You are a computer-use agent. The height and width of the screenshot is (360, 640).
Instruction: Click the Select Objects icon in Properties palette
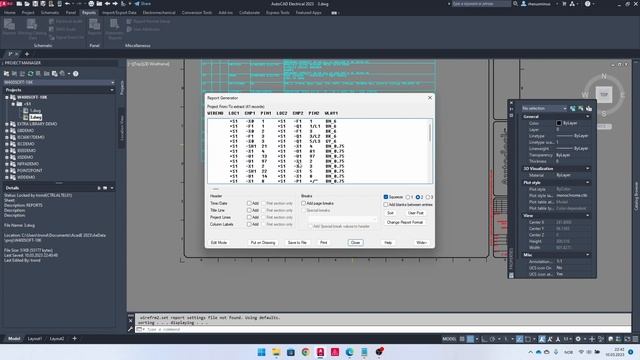[x=581, y=109]
